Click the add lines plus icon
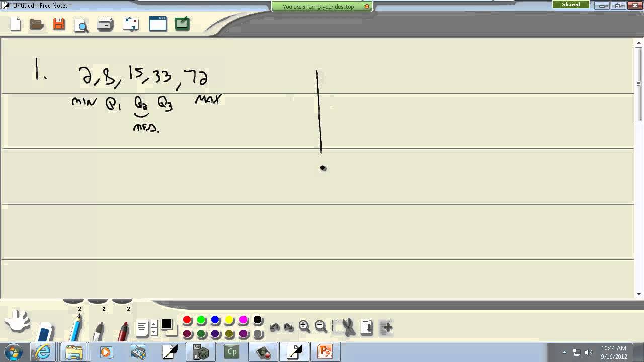This screenshot has width=644, height=362. coord(385,327)
